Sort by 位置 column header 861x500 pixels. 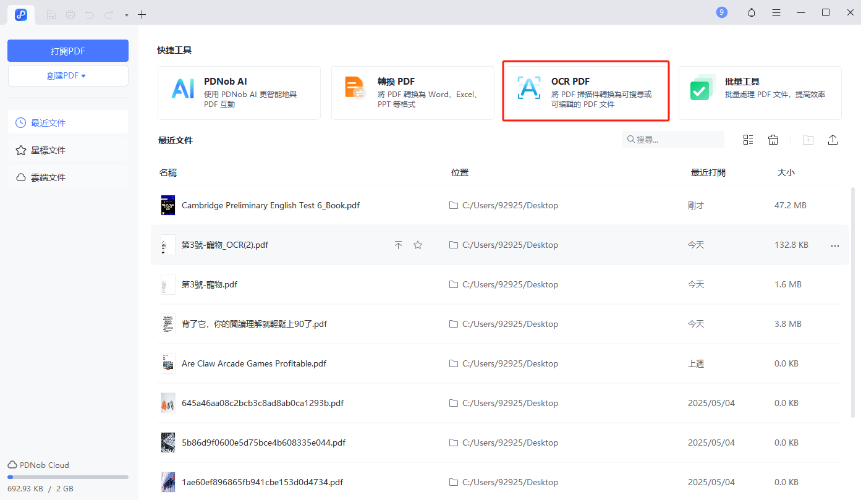click(x=460, y=172)
